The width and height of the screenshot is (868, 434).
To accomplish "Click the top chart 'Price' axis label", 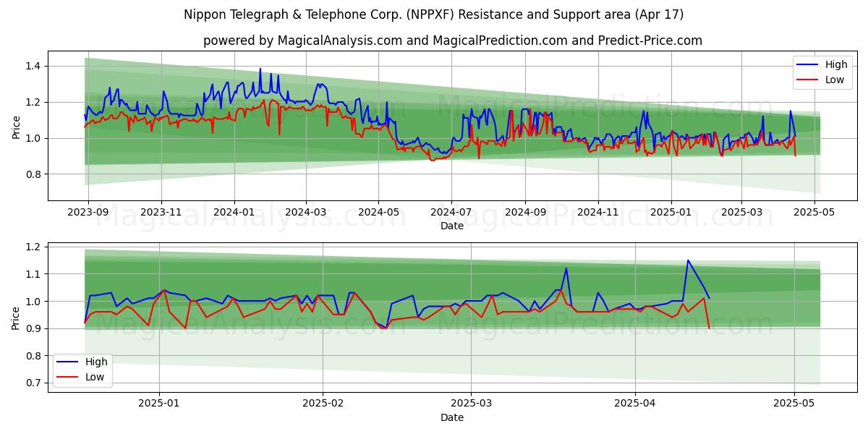I will pos(17,126).
